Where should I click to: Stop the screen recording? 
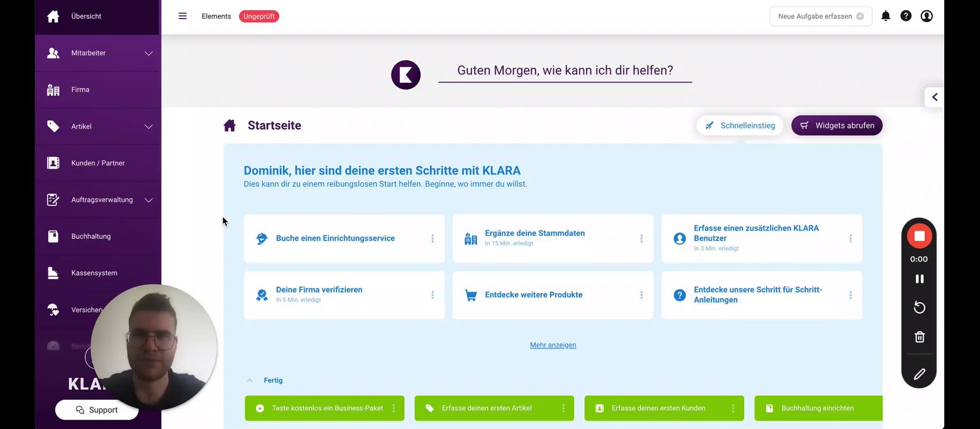pyautogui.click(x=919, y=236)
